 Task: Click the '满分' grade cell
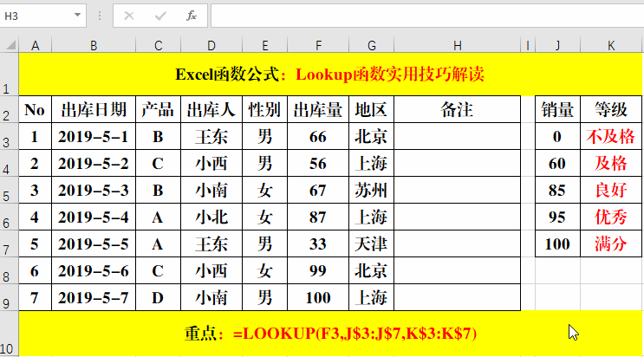pyautogui.click(x=611, y=243)
